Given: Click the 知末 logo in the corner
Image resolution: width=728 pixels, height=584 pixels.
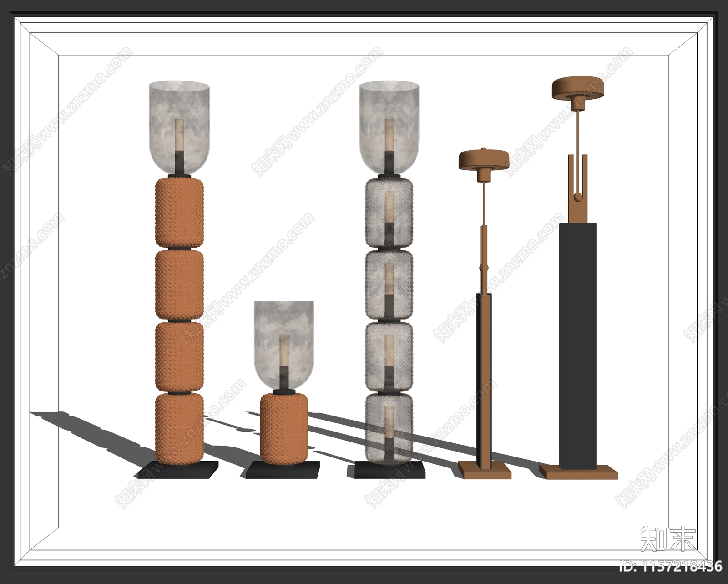Looking at the screenshot, I should click(667, 540).
